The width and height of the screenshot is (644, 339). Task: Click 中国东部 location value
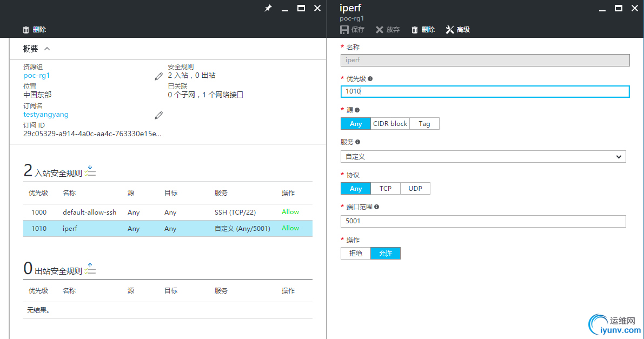coord(37,95)
